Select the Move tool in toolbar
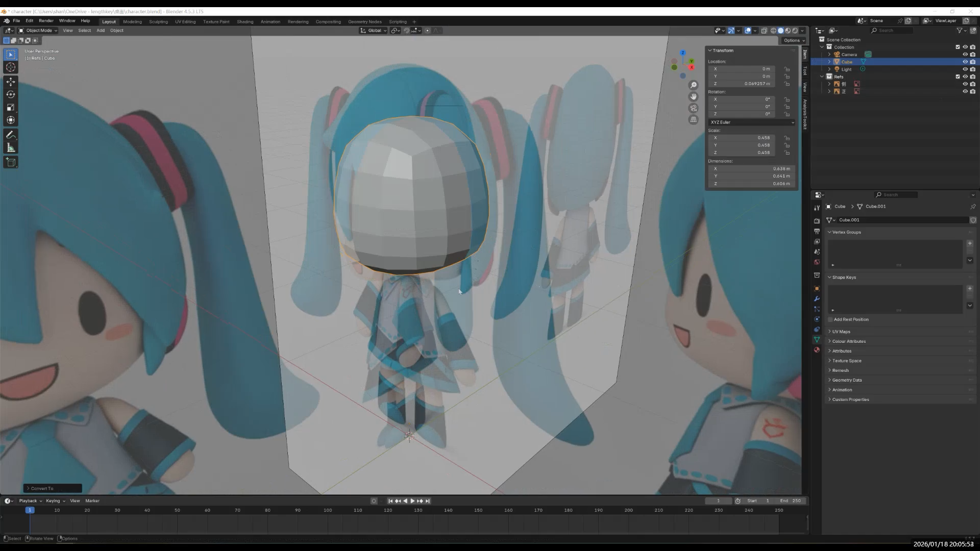980x551 pixels. [x=11, y=82]
